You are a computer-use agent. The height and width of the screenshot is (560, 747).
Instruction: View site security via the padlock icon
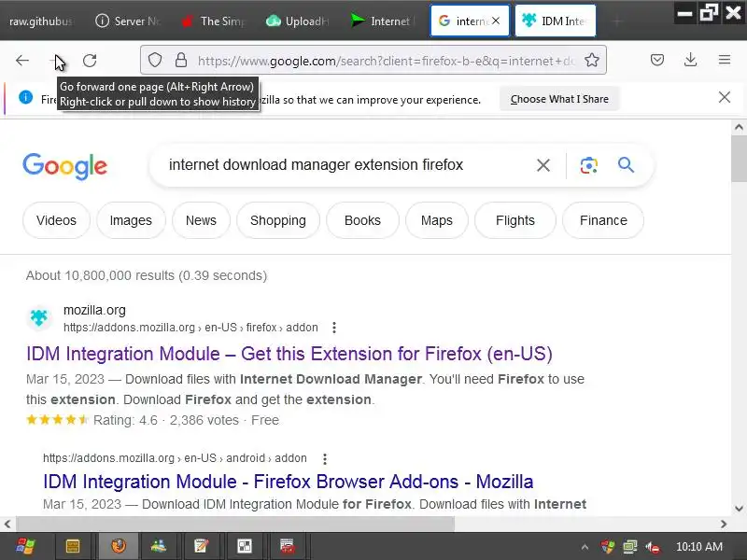click(180, 60)
